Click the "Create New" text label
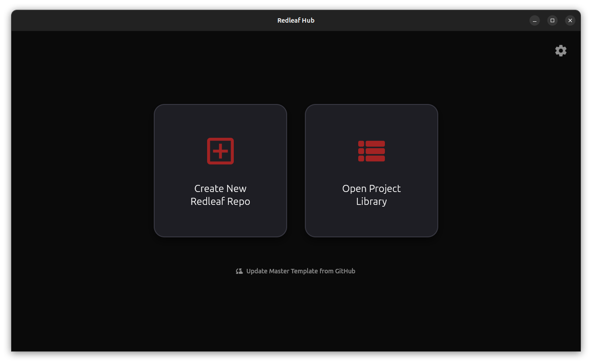The height and width of the screenshot is (364, 592). [220, 188]
